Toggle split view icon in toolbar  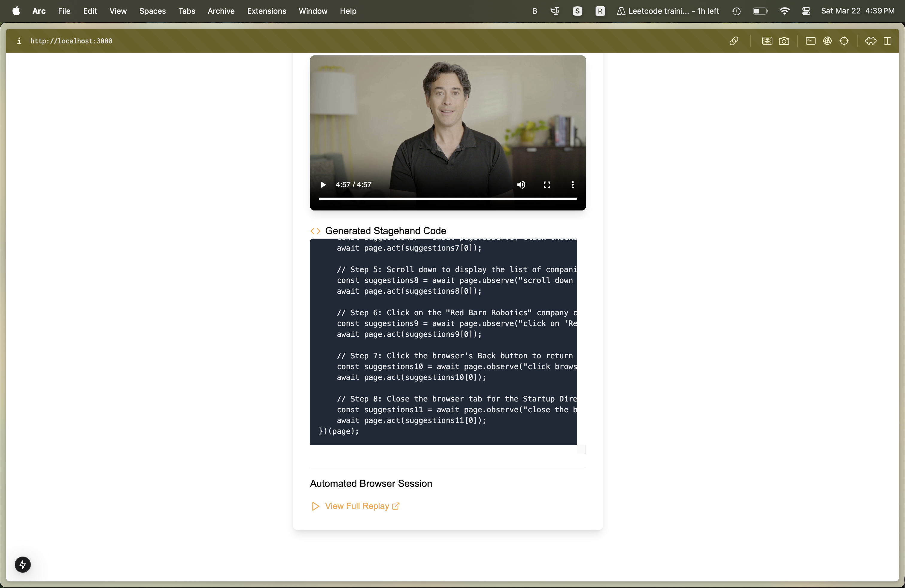pyautogui.click(x=887, y=41)
